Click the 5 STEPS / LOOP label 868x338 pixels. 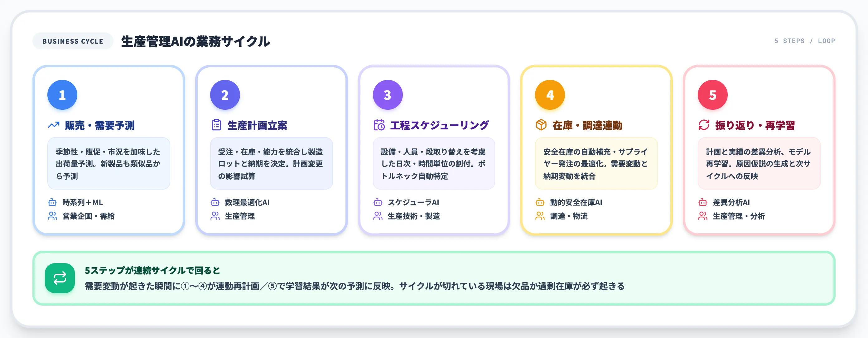click(x=804, y=41)
